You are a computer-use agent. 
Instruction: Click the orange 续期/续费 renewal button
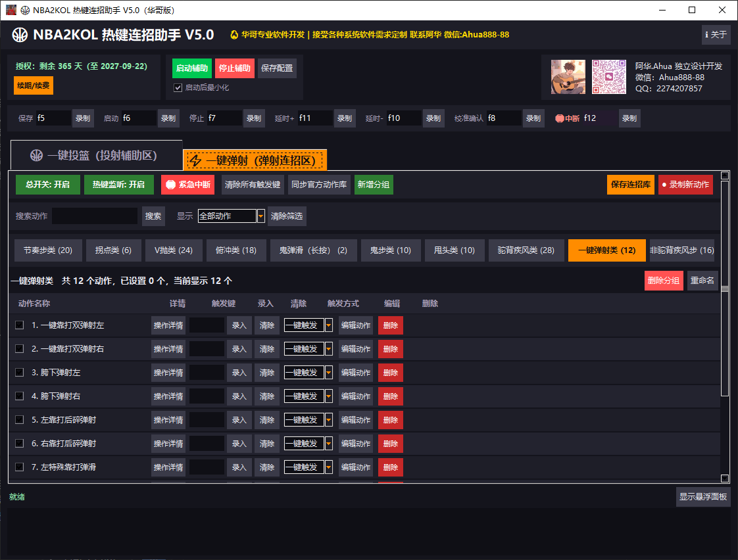point(34,85)
